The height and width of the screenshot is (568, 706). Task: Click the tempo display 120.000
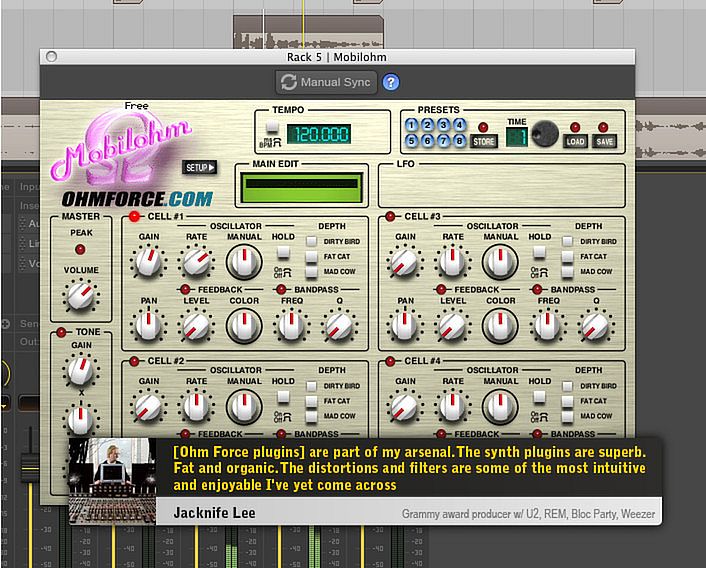point(319,134)
